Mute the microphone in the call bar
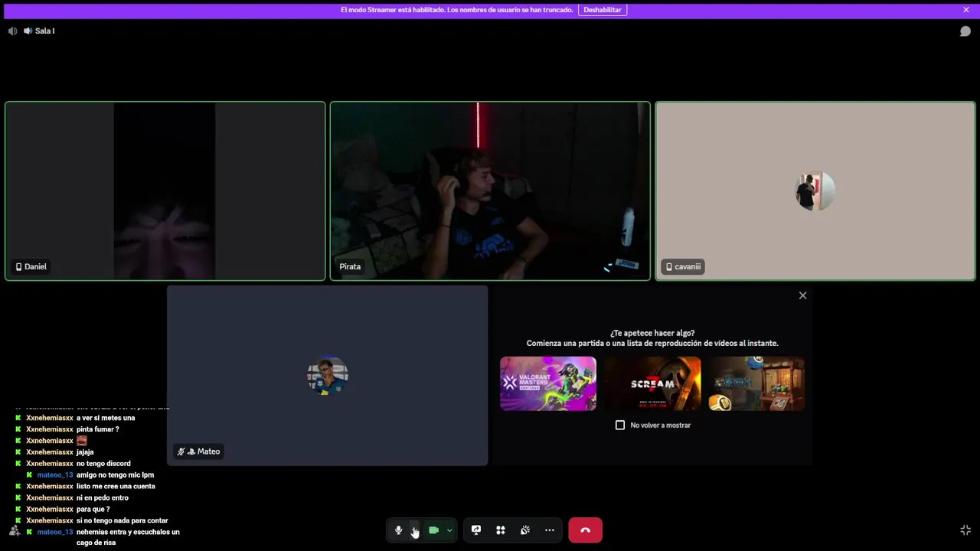Viewport: 980px width, 551px height. coord(398,530)
